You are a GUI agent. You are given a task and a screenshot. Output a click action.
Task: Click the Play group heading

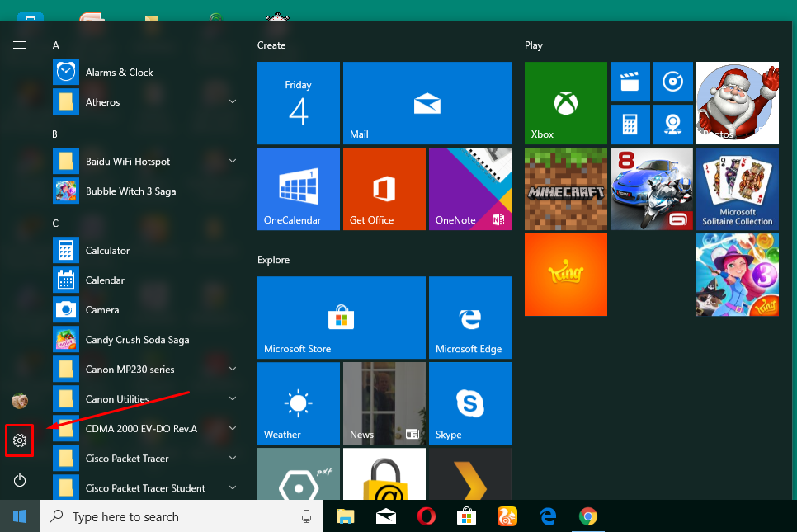(534, 45)
